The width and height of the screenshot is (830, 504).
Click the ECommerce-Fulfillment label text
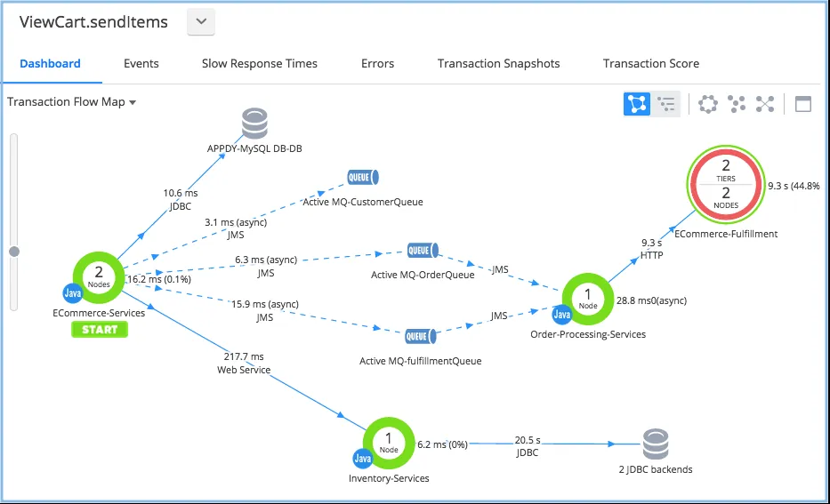tap(726, 234)
